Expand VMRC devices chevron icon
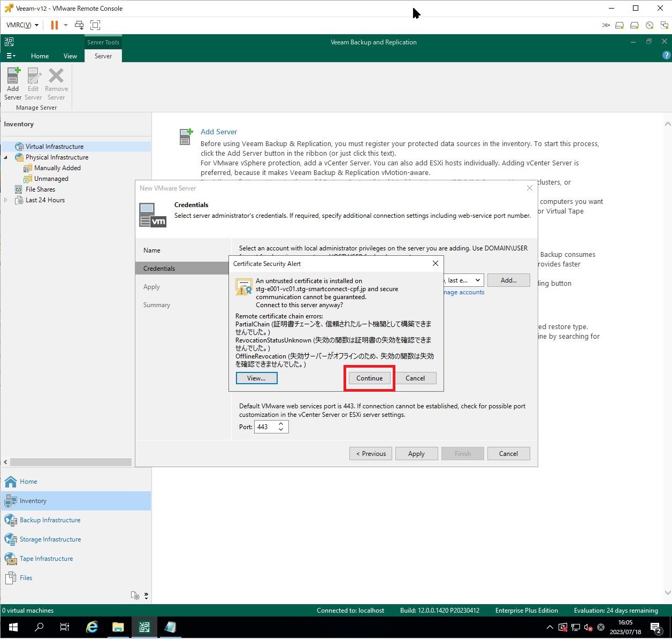672x640 pixels. 606,25
